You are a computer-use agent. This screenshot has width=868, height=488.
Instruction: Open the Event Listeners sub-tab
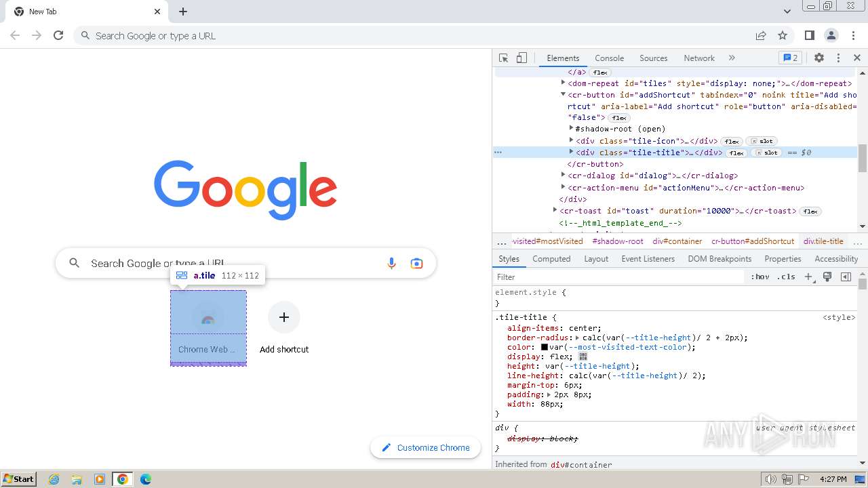pyautogui.click(x=648, y=259)
